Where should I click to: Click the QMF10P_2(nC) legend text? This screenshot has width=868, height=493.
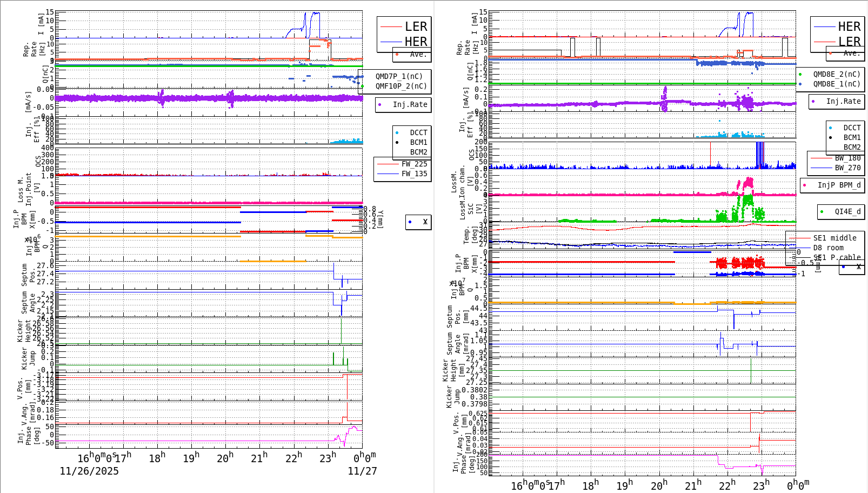(400, 85)
